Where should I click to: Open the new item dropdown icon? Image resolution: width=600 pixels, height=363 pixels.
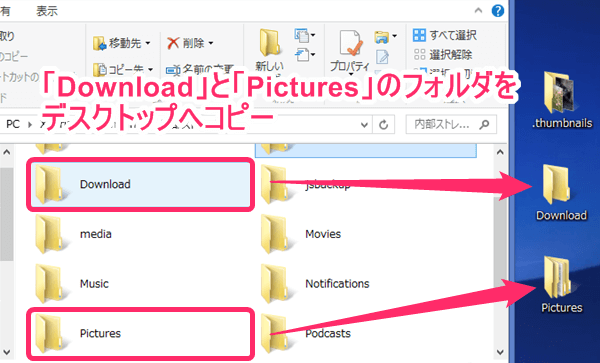[305, 36]
